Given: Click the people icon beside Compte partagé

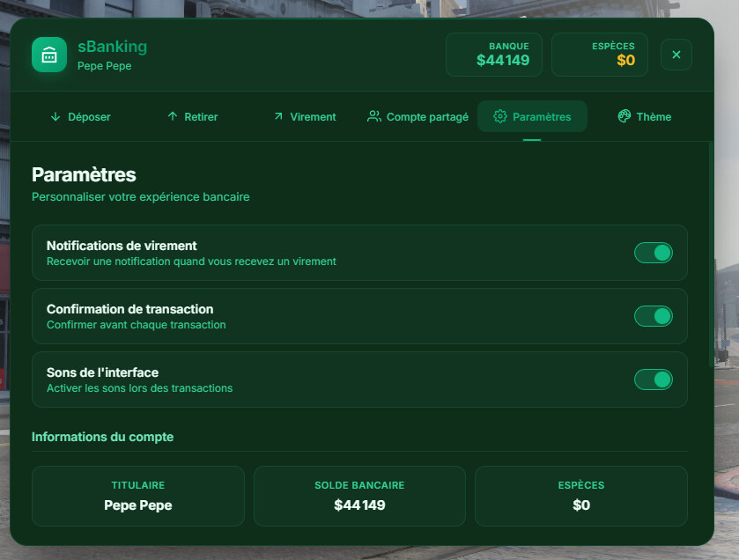Looking at the screenshot, I should [x=374, y=116].
